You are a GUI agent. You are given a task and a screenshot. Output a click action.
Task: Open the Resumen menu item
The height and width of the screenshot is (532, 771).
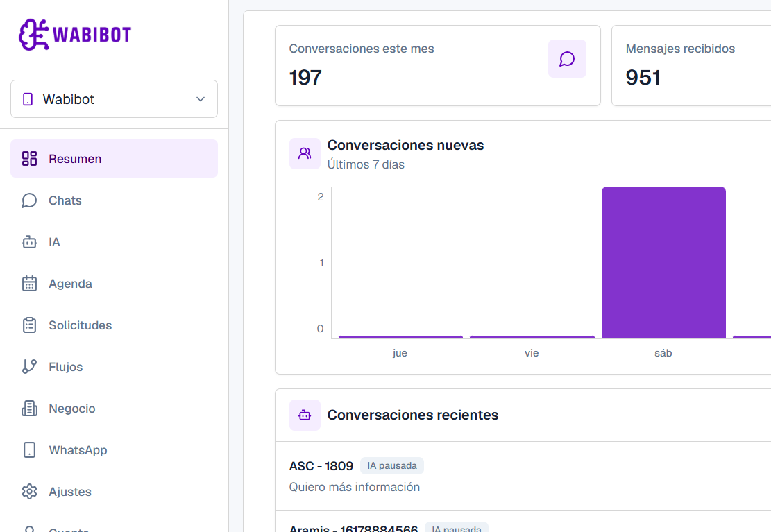114,158
